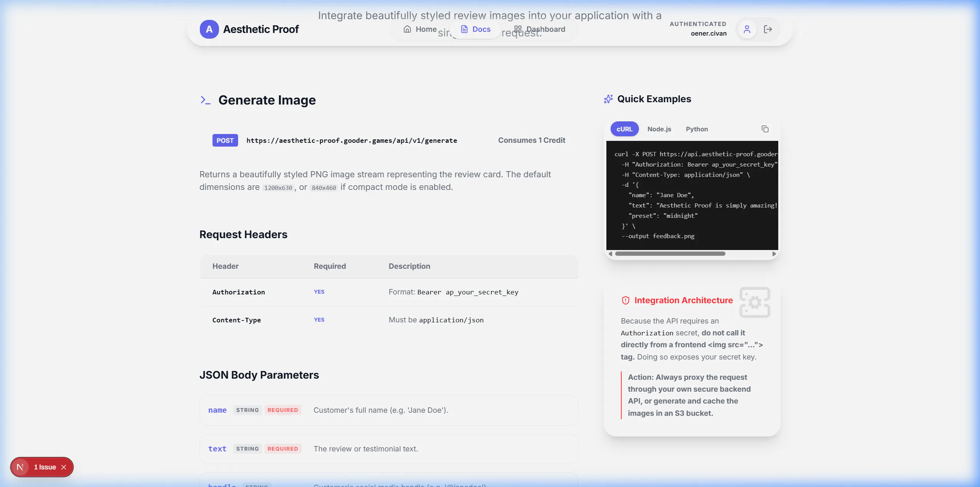The height and width of the screenshot is (487, 980).
Task: Dismiss the 1 Issue badge
Action: 64,467
